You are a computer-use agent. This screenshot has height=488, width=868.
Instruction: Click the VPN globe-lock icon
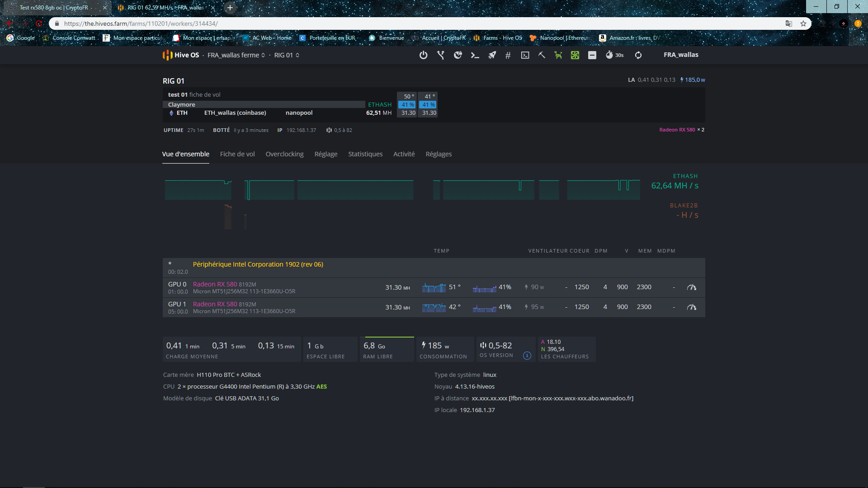458,55
